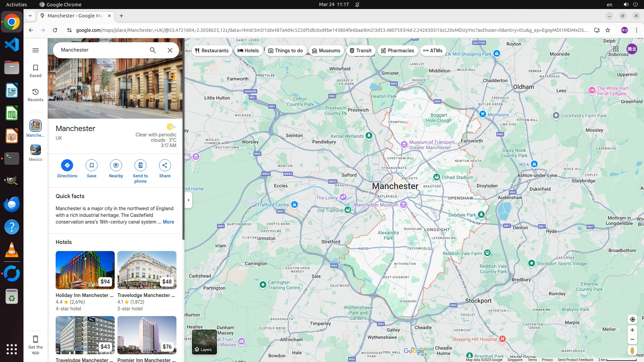Toggle the Layers satellite view thumbnail
The height and width of the screenshot is (362, 644).
[204, 342]
